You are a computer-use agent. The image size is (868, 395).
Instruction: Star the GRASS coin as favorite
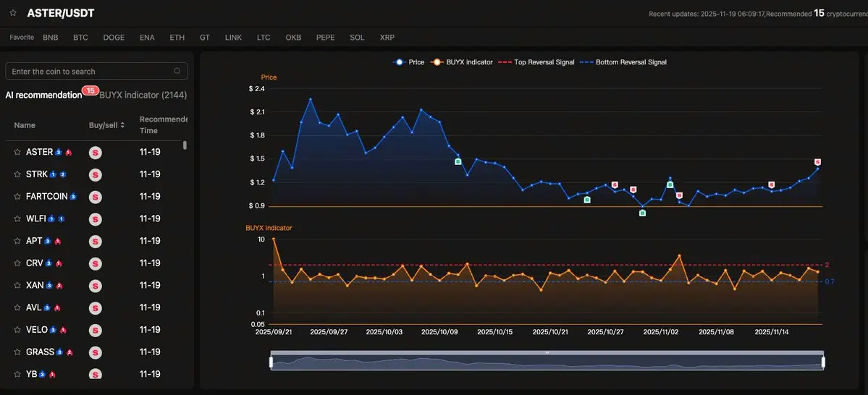pyautogui.click(x=17, y=352)
